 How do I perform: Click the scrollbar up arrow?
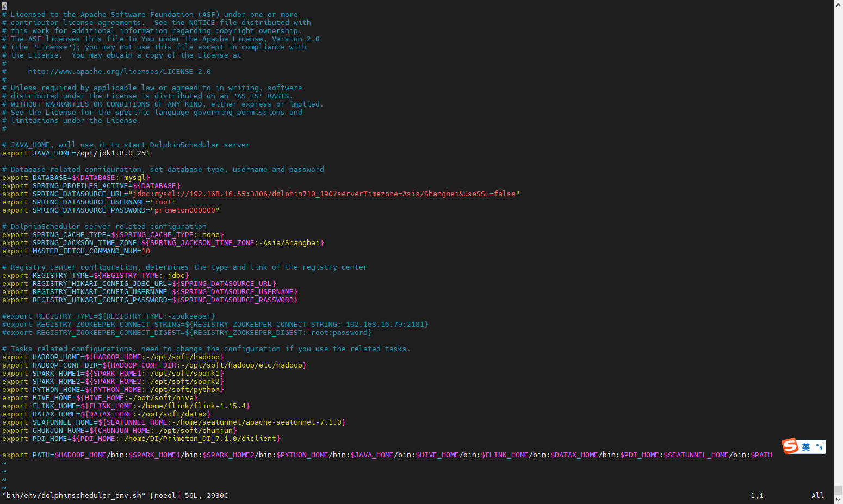click(838, 5)
